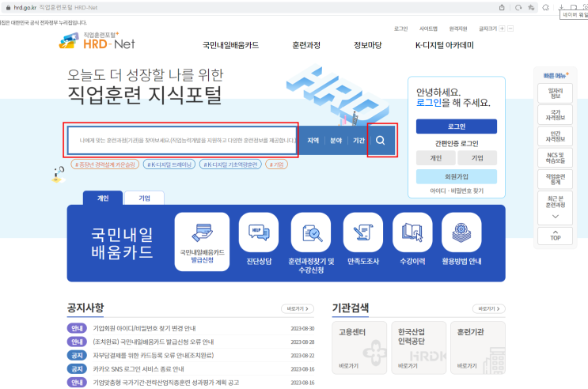Click top 원격지원 link
The width and height of the screenshot is (588, 389).
pos(458,28)
